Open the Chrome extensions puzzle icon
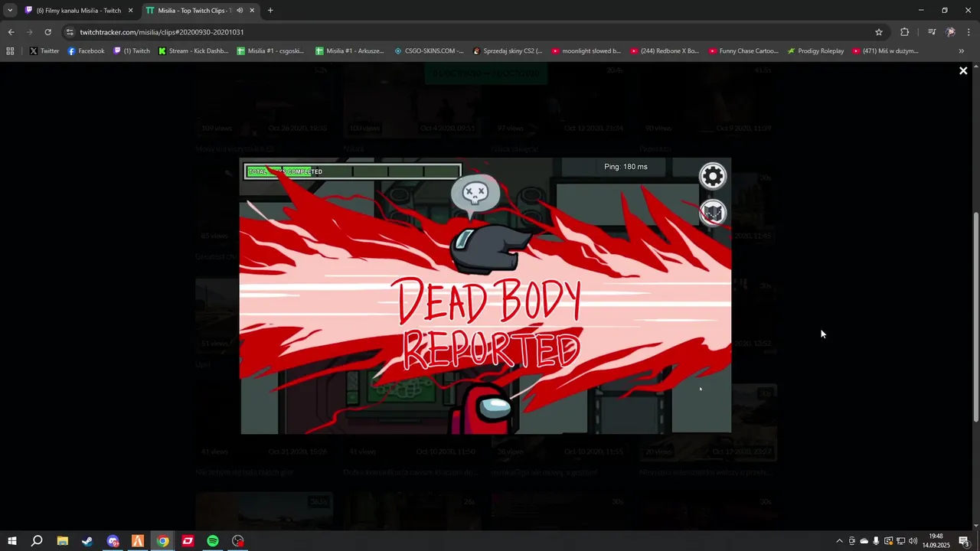 coord(905,32)
